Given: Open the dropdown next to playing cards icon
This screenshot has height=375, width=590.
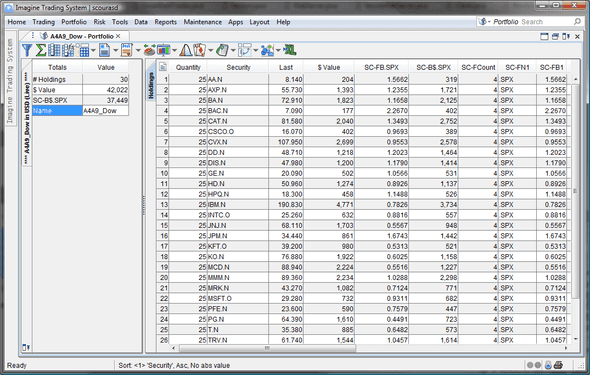Looking at the screenshot, I should pyautogui.click(x=210, y=50).
